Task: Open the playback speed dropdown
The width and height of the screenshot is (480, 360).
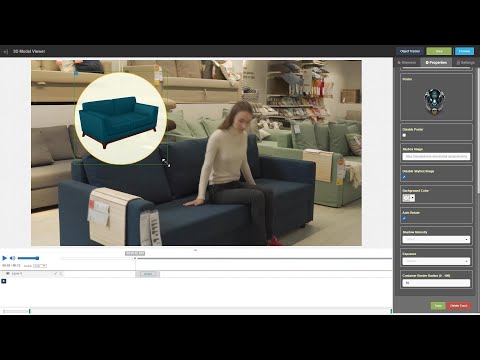Action: tap(40, 266)
